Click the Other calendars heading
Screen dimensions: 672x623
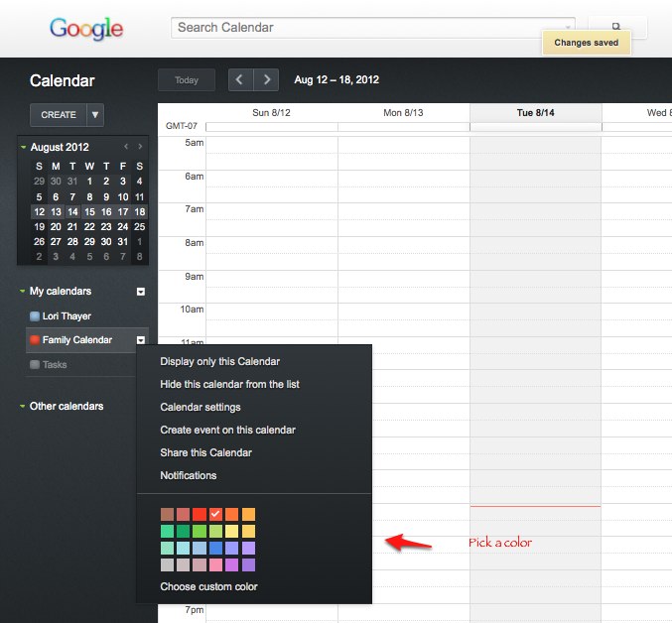67,406
